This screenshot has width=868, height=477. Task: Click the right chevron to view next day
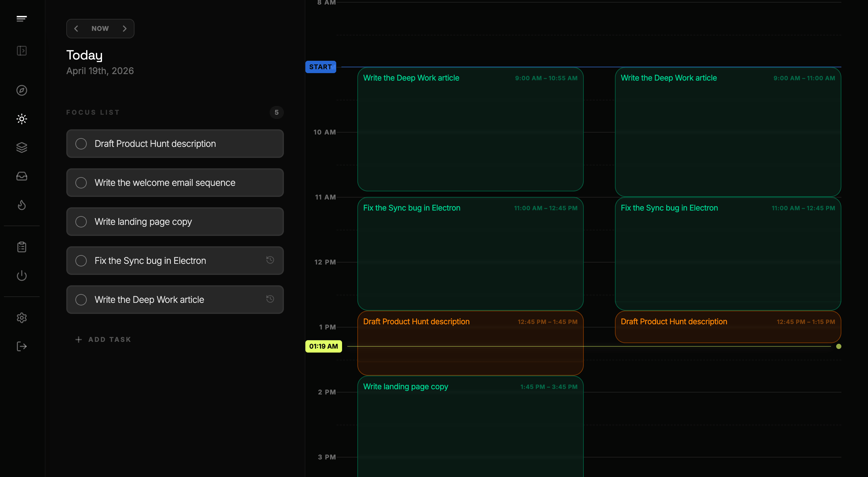point(124,28)
